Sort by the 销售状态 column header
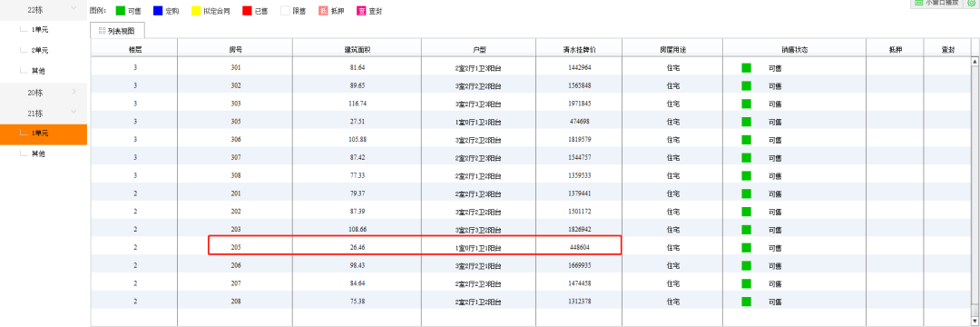980x327 pixels. [x=794, y=48]
